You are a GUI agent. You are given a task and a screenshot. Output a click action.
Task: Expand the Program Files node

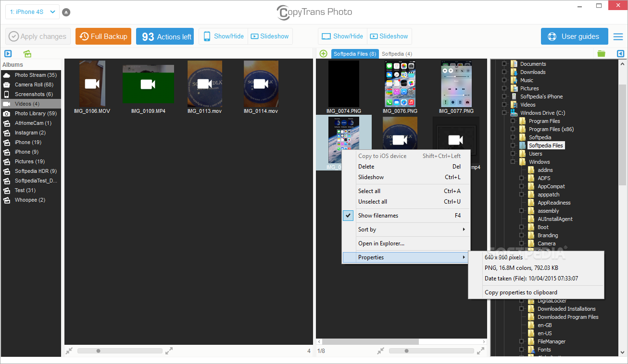pos(513,121)
